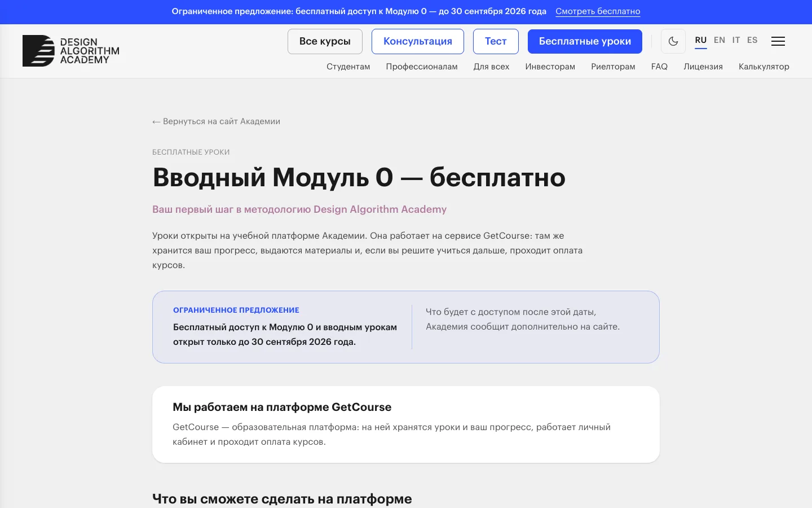812x508 pixels.
Task: Click the 'Консультация' button
Action: point(418,41)
